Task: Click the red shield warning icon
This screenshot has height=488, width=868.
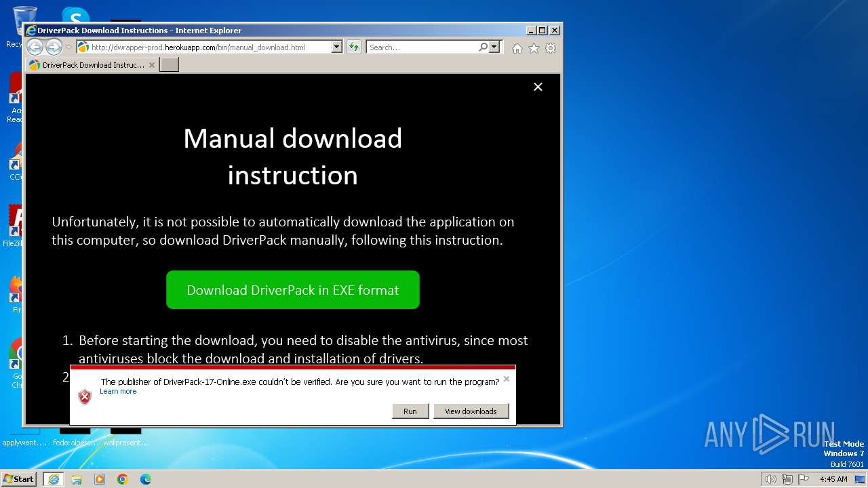Action: [85, 396]
